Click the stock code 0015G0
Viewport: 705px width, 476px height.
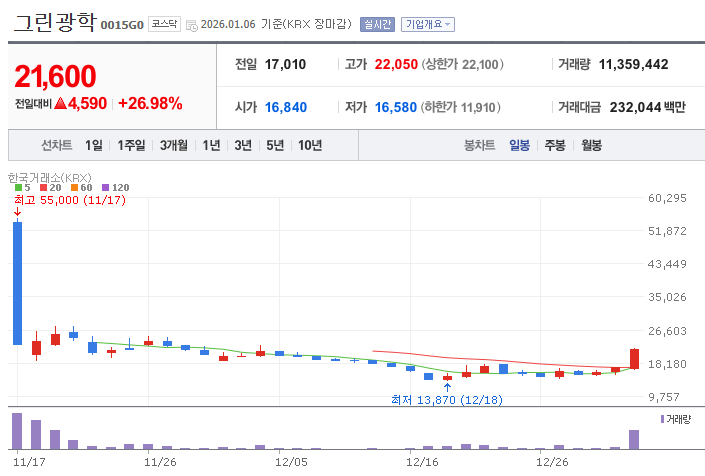(x=122, y=25)
